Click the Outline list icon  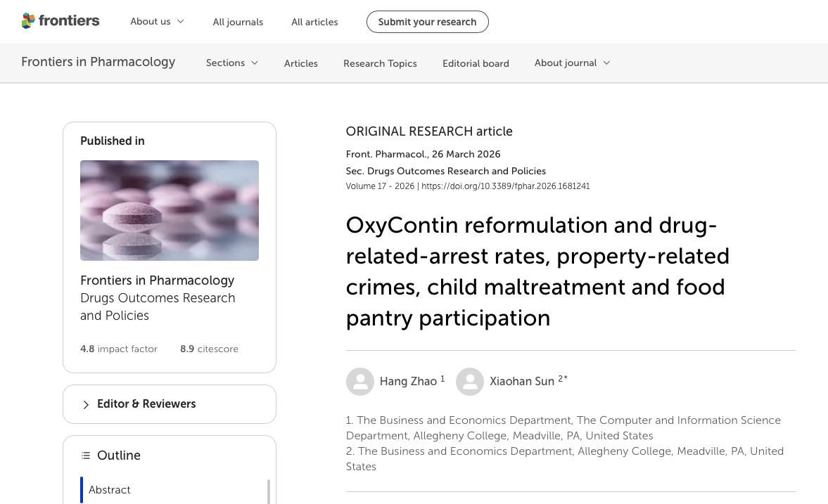click(x=86, y=455)
